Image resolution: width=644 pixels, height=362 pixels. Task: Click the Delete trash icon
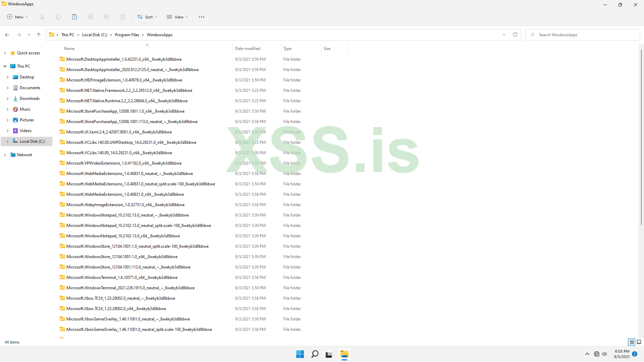tap(123, 17)
